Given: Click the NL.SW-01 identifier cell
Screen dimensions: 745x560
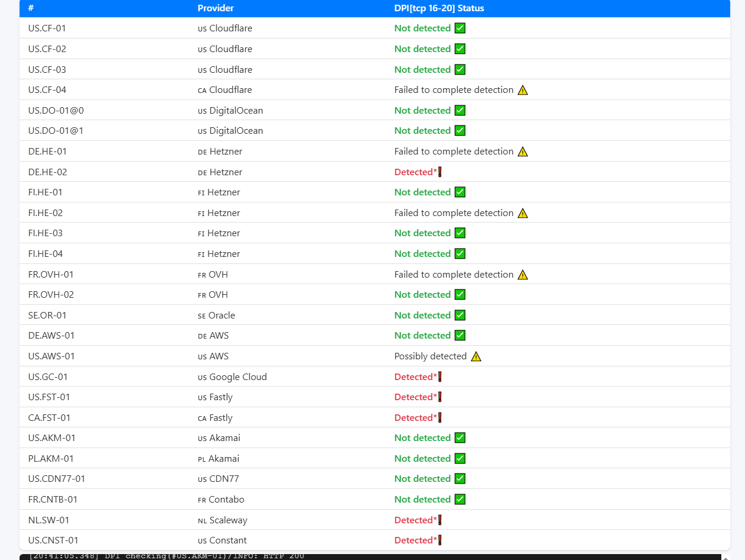Looking at the screenshot, I should coord(49,520).
